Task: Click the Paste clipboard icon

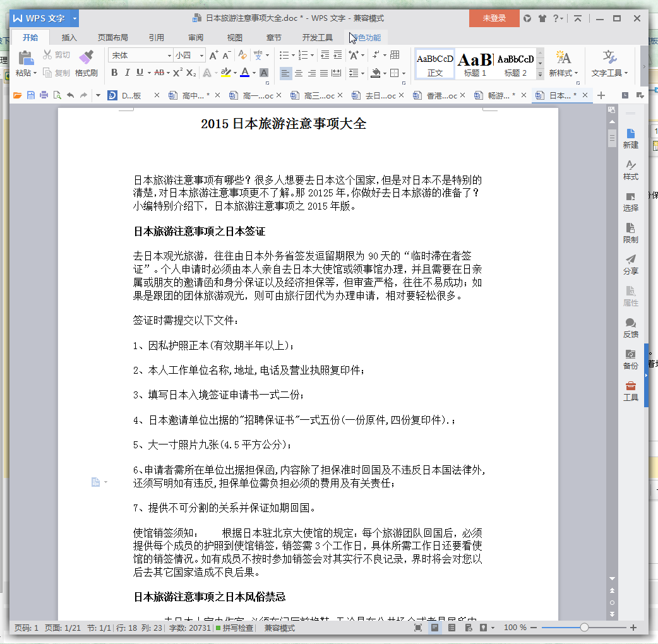Action: 26,57
